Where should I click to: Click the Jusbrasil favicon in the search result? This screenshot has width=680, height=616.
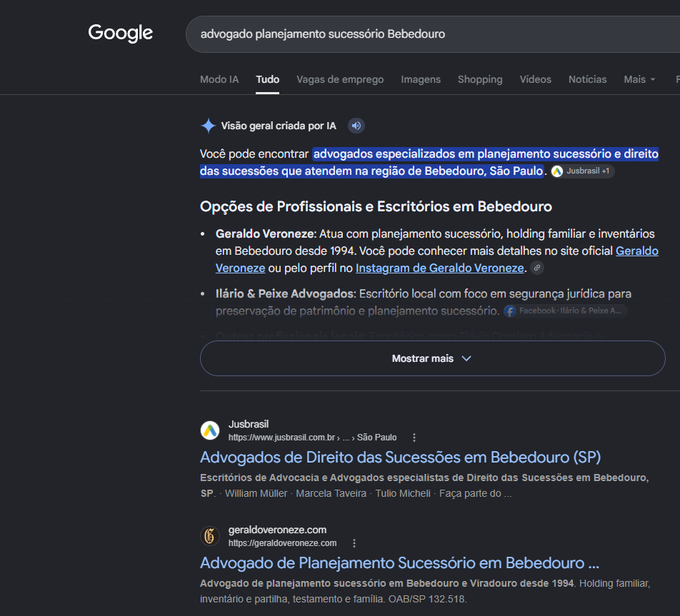(x=210, y=430)
